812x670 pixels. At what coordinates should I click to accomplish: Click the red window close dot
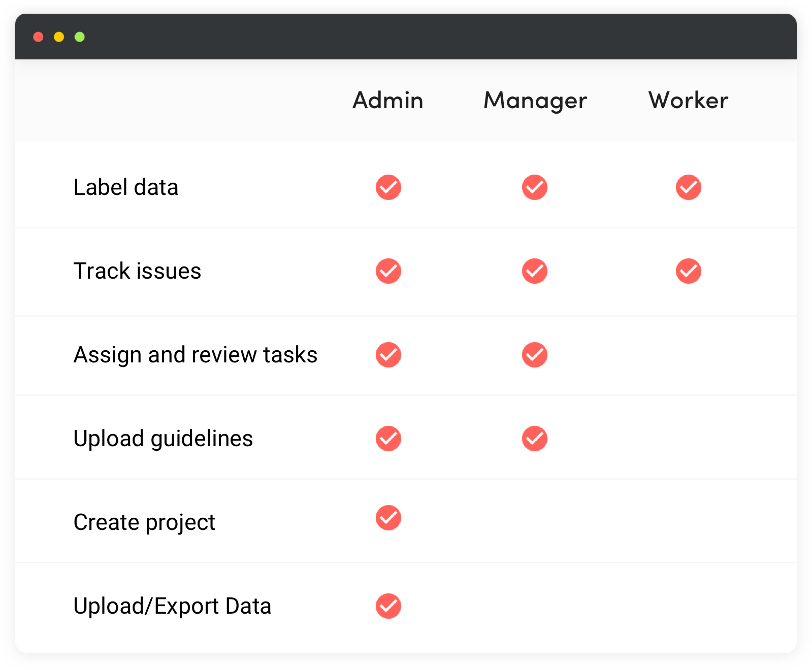click(x=38, y=37)
